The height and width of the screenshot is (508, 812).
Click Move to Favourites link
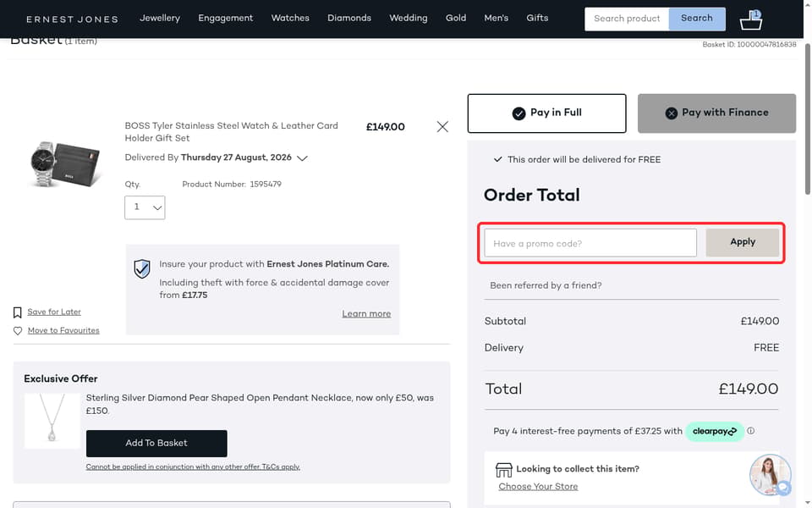coord(63,330)
